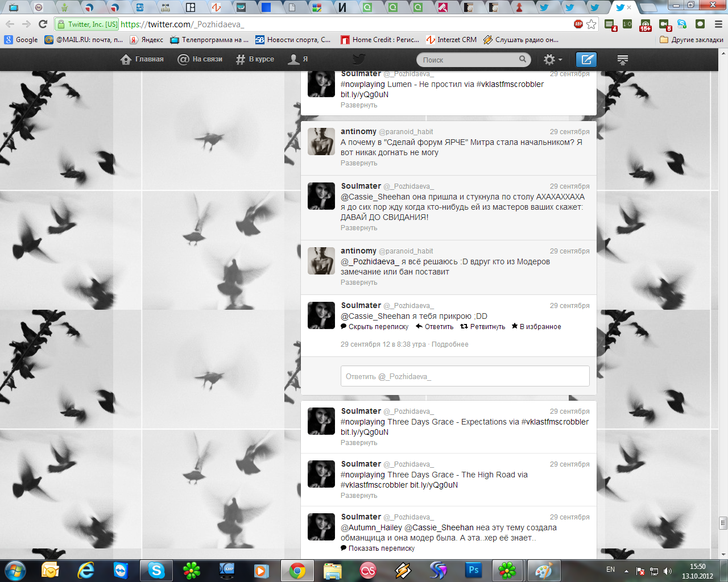Open Подробнее tweet details link

(450, 344)
